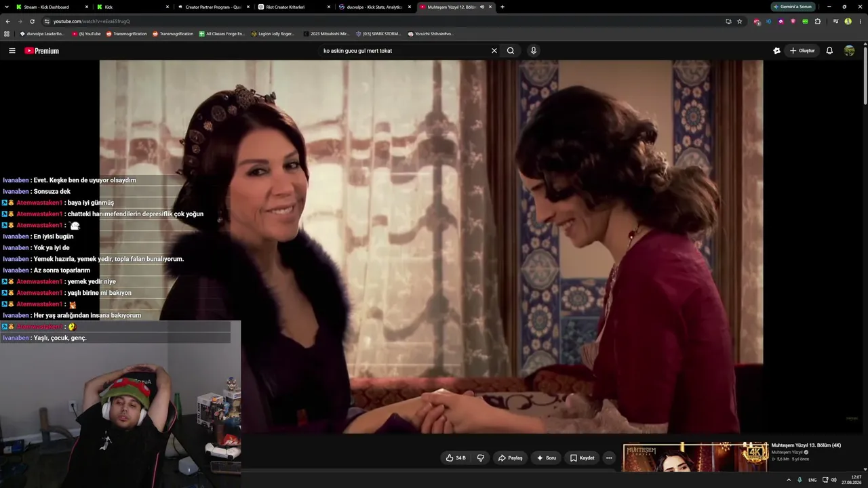Go back in browser history
Viewport: 868px width, 488px height.
pos(7,21)
